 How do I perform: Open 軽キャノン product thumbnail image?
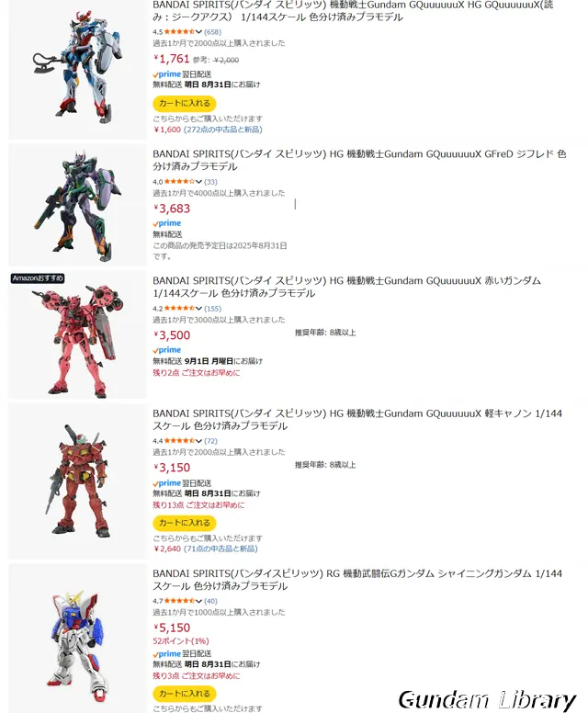point(78,481)
